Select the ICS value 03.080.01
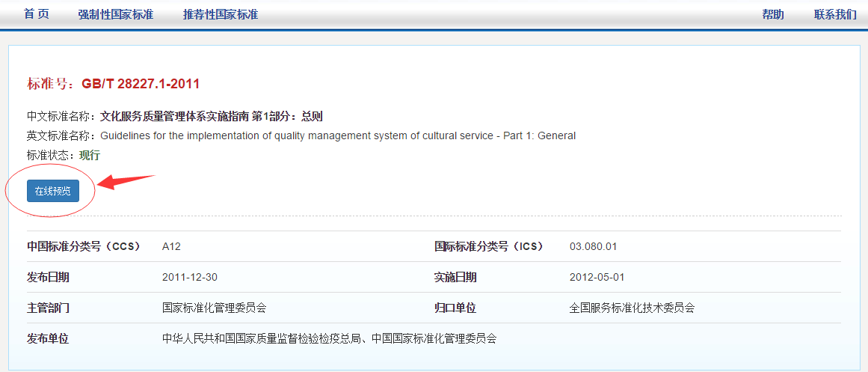 click(x=593, y=246)
